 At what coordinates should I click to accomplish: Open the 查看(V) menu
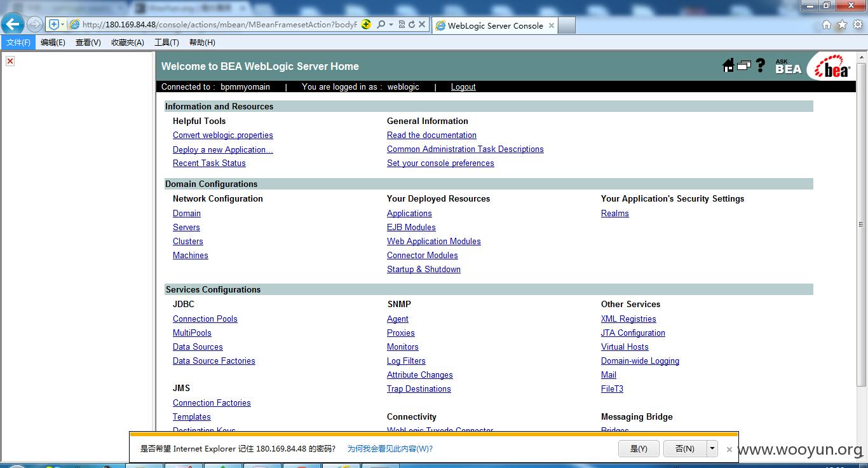88,43
